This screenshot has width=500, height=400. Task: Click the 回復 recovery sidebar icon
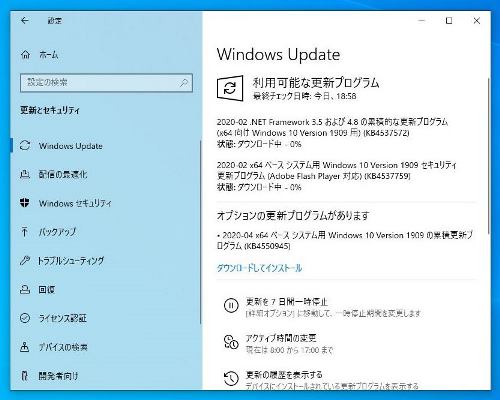(25, 289)
